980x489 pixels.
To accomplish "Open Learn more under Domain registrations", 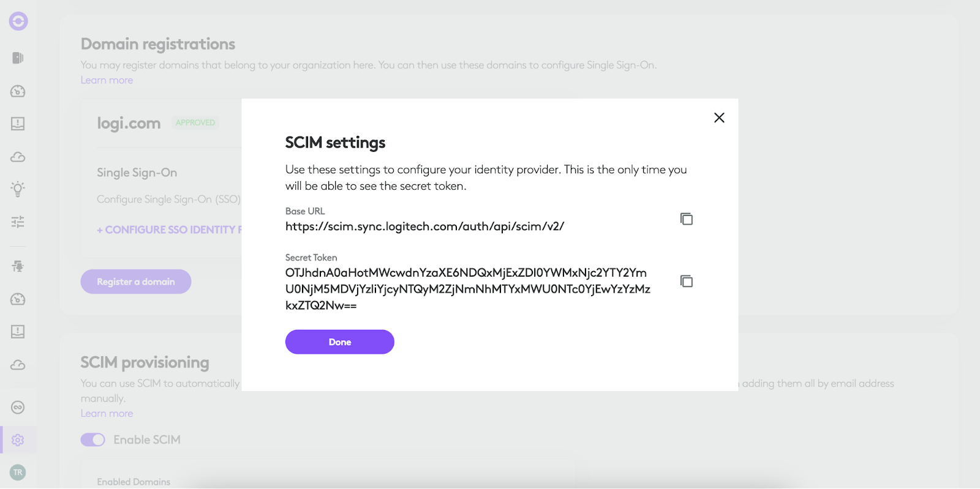I will [107, 80].
